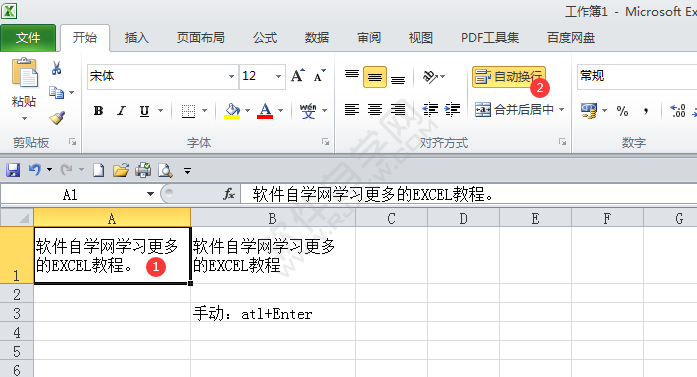Switch to 视图 tab
Viewport: 697px width, 377px height.
[x=421, y=38]
